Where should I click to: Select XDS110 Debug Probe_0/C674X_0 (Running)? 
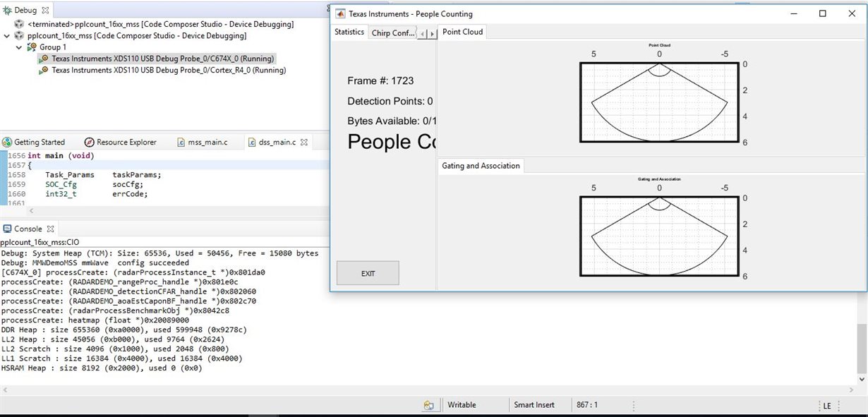pos(163,59)
